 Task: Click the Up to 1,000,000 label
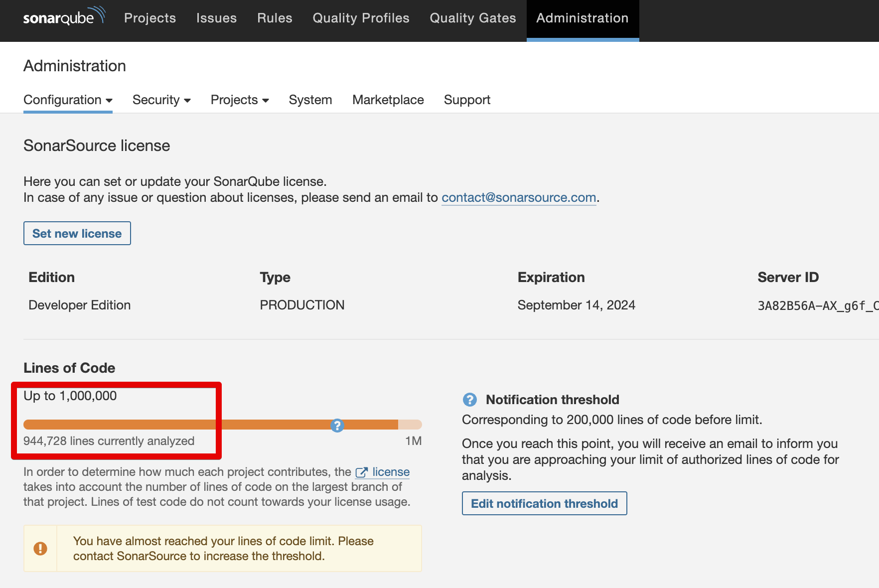pos(70,396)
